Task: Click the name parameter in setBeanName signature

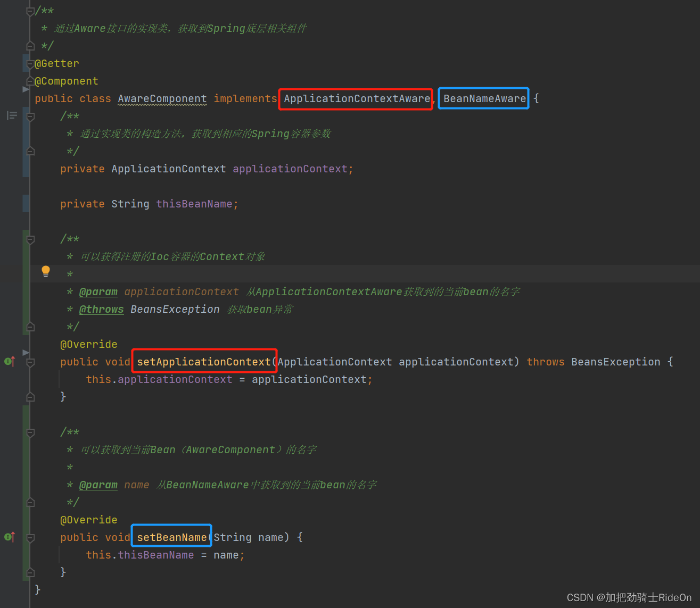Action: (271, 538)
